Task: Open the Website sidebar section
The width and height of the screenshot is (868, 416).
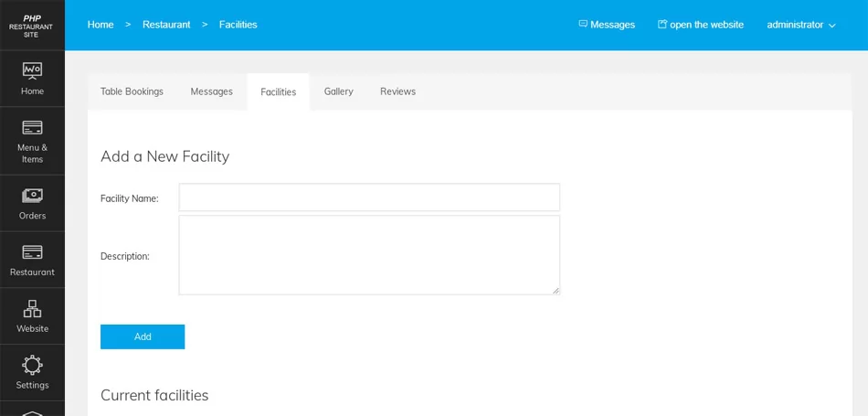Action: coord(32,316)
